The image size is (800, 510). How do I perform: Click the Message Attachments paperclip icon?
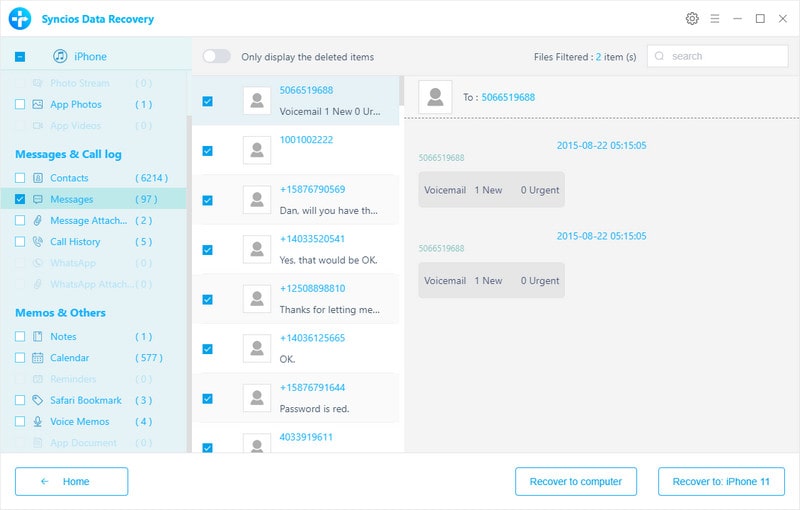click(38, 220)
